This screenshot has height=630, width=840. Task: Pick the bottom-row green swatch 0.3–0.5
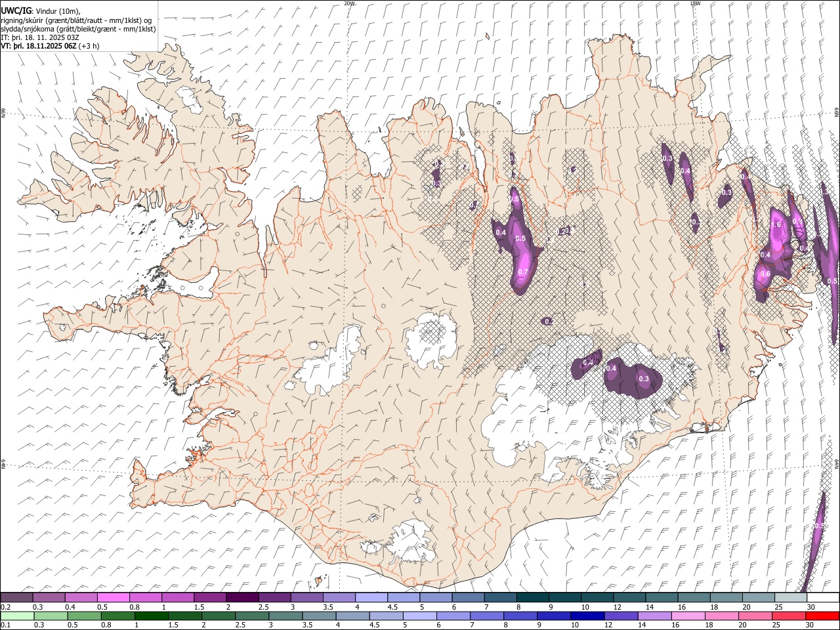(51, 616)
